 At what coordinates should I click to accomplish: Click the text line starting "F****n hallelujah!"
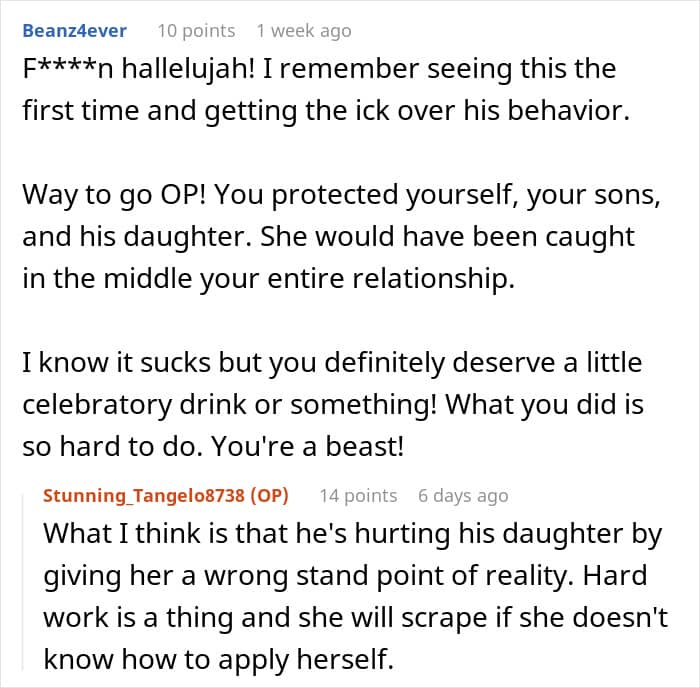point(319,69)
